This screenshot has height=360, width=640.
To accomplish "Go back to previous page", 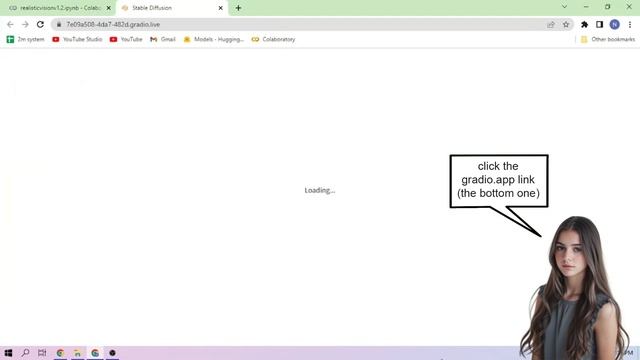I will tap(10, 24).
